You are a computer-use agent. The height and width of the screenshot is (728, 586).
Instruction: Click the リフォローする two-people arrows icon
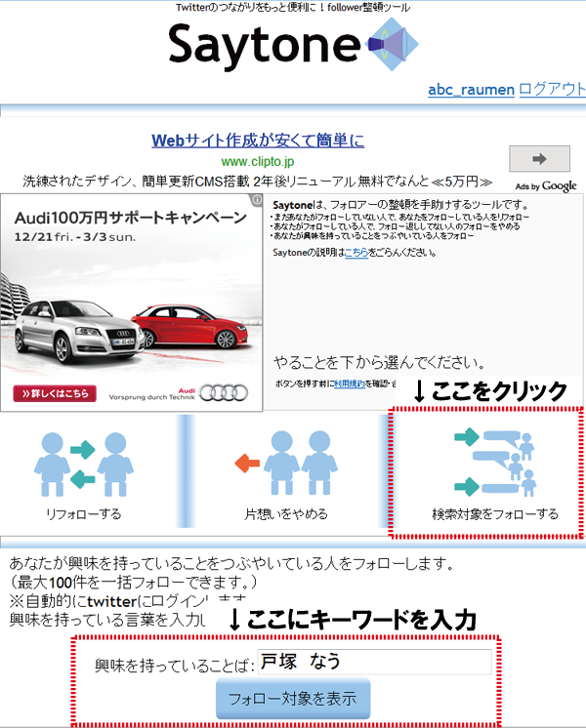pos(84,465)
